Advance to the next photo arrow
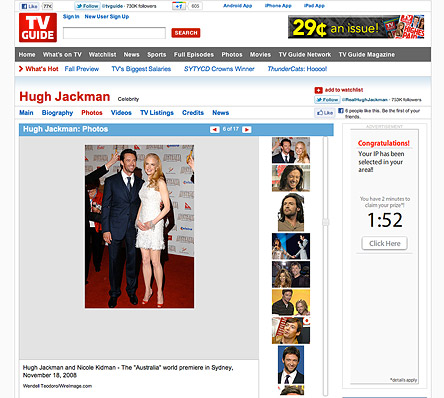The image size is (444, 398). 247,129
